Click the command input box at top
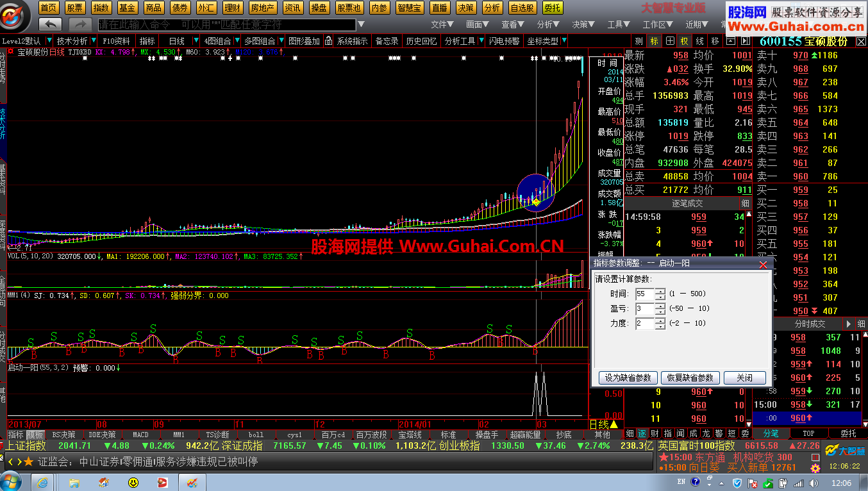The width and height of the screenshot is (868, 491). (226, 24)
